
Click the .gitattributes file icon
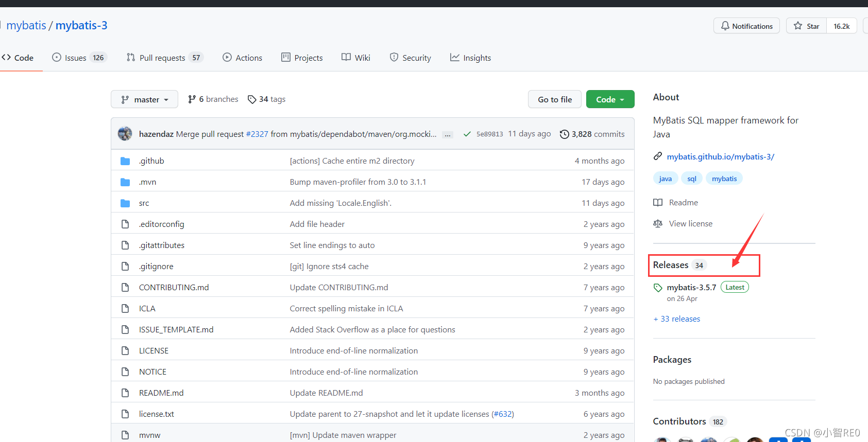[x=125, y=245]
